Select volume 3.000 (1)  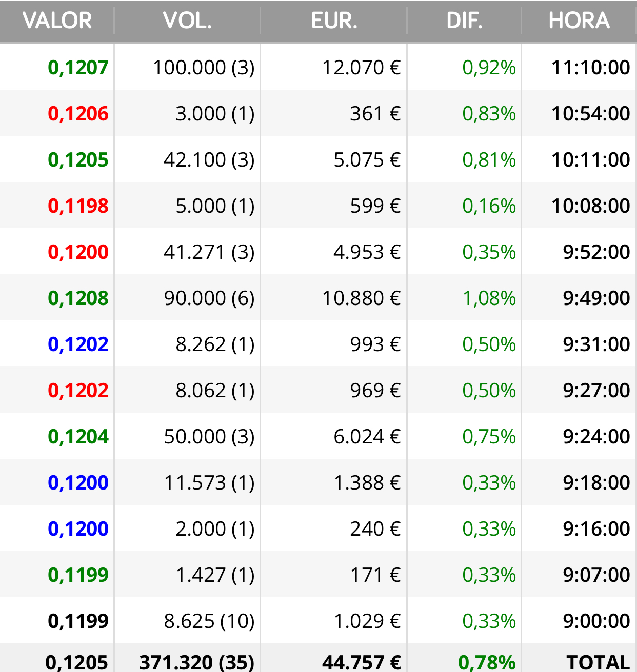[x=215, y=114]
